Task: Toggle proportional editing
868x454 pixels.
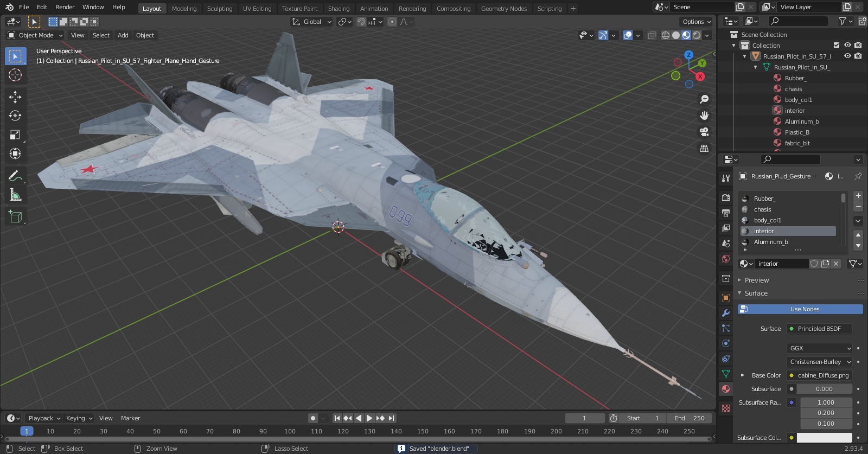Action: [x=392, y=22]
